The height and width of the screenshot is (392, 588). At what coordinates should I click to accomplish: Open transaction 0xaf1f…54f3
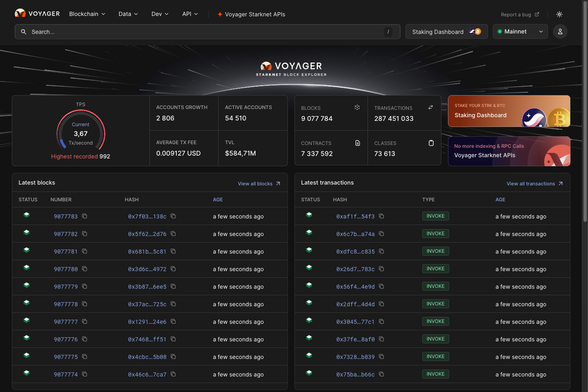coord(355,216)
